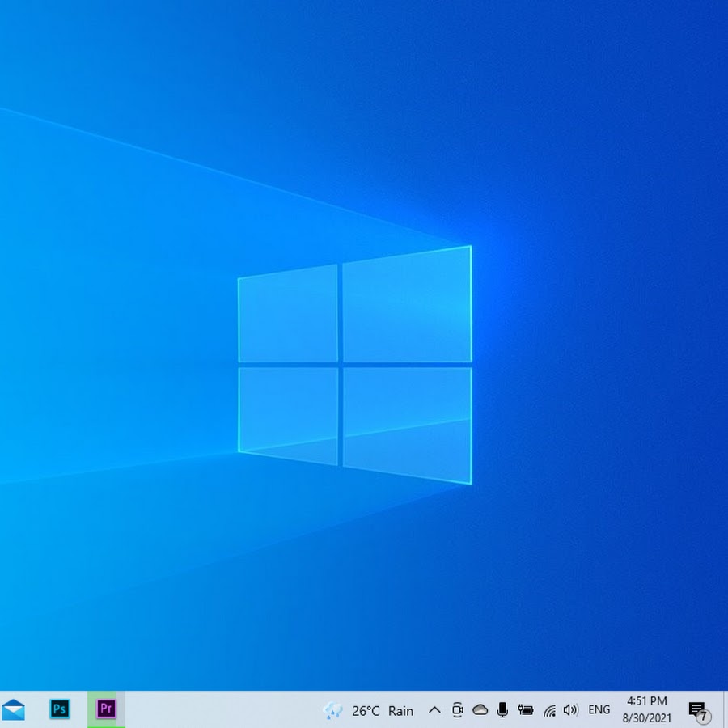
Task: Check battery status in system tray
Action: tap(526, 710)
